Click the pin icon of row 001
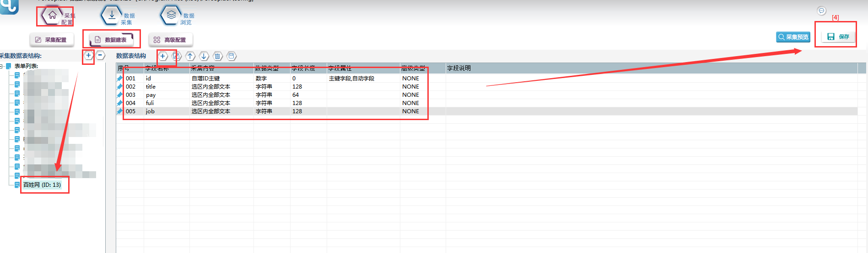 120,79
